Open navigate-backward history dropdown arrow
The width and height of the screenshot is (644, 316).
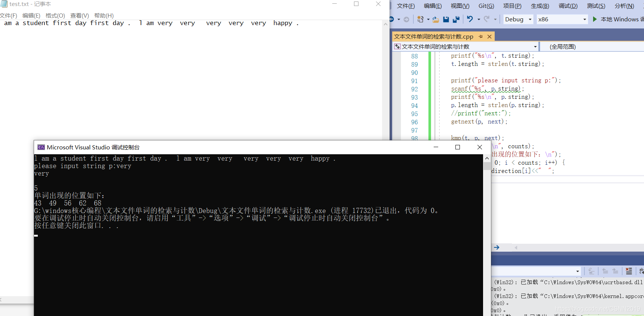tap(399, 19)
